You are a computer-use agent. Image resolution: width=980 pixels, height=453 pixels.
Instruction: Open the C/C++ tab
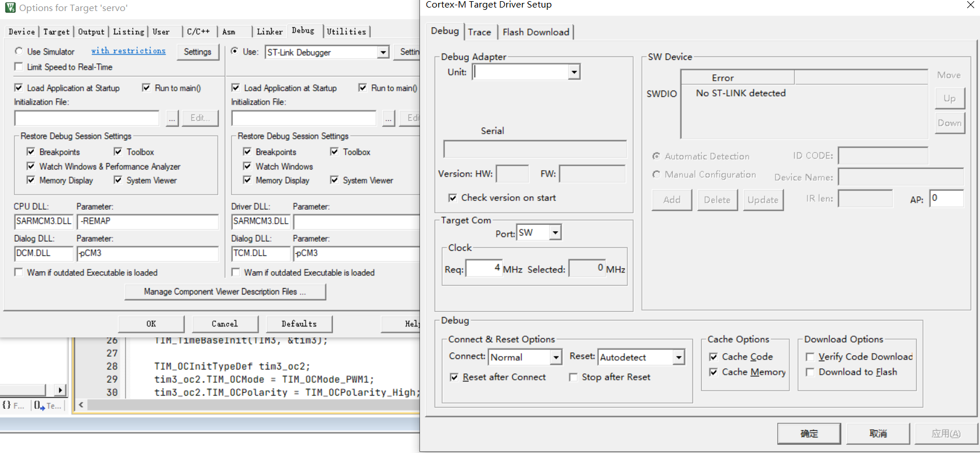199,32
